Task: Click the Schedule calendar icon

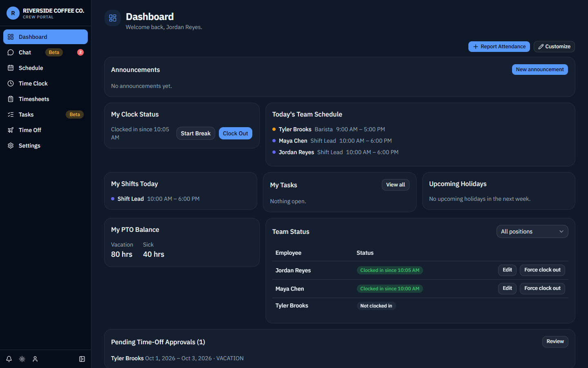Action: click(11, 68)
